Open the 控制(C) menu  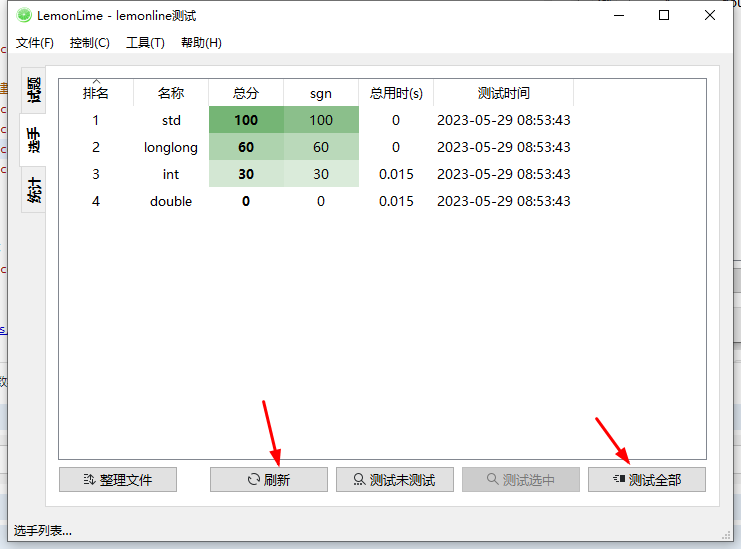coord(89,43)
